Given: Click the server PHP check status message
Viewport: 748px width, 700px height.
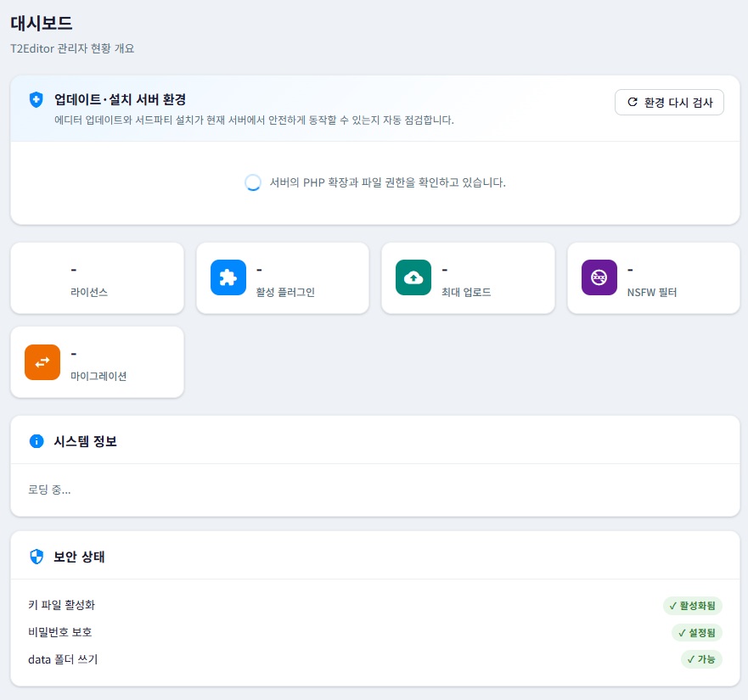Looking at the screenshot, I should [387, 182].
